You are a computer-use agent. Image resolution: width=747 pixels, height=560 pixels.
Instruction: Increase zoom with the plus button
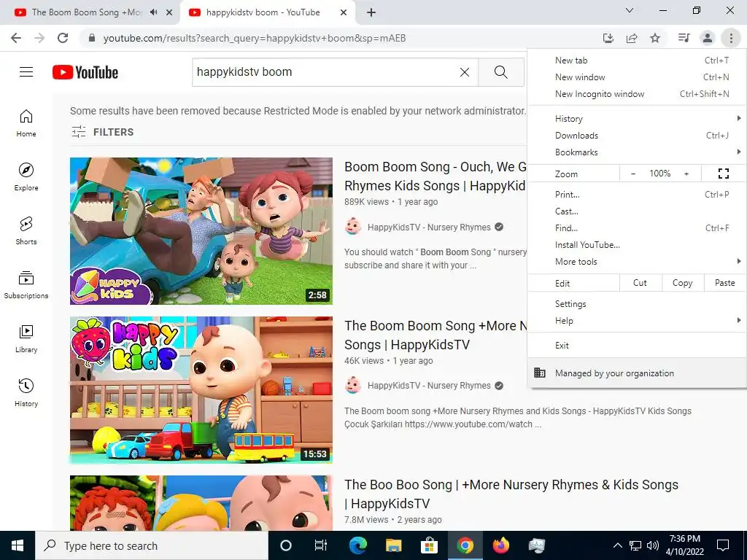(686, 174)
